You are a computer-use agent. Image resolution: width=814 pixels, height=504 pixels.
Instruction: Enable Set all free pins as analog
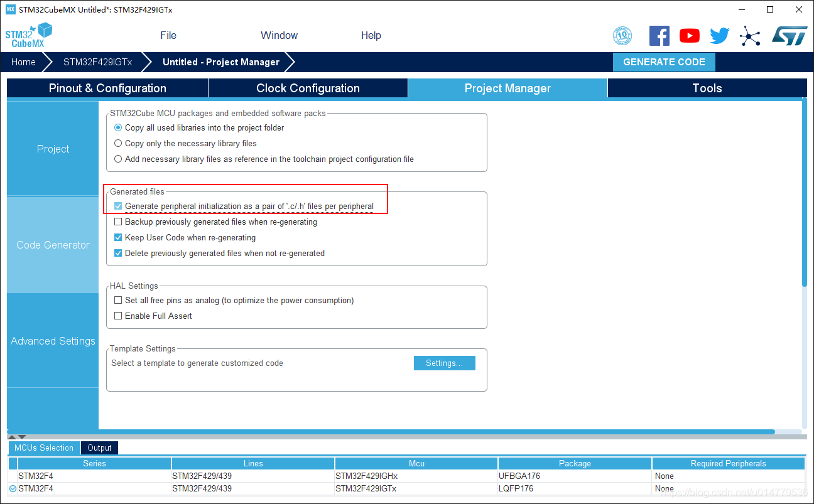118,300
